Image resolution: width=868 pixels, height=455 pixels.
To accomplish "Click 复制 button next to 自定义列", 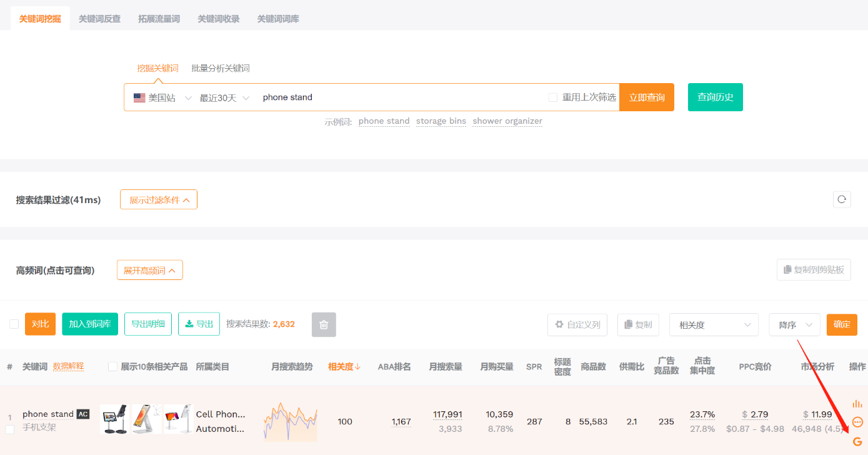I will 638,324.
